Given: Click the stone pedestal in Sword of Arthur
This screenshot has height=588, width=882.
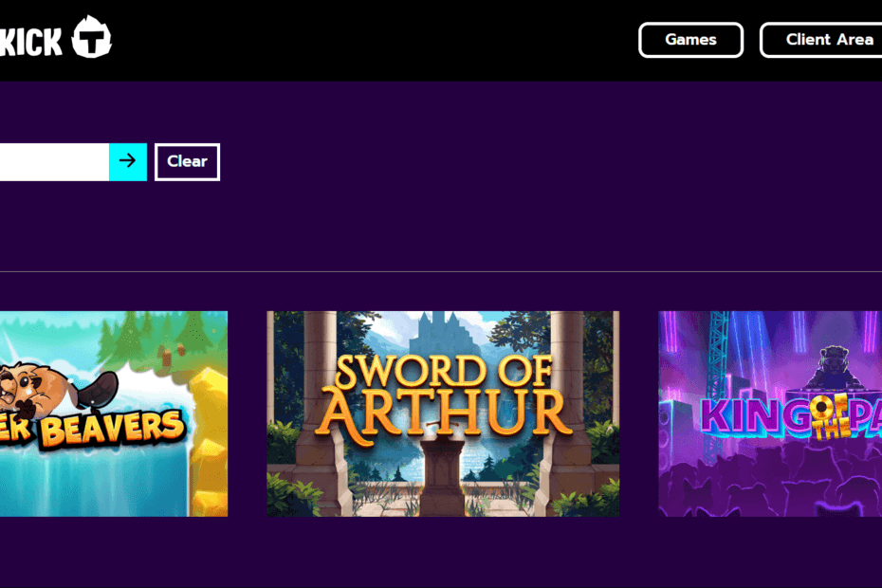Looking at the screenshot, I should tap(443, 478).
